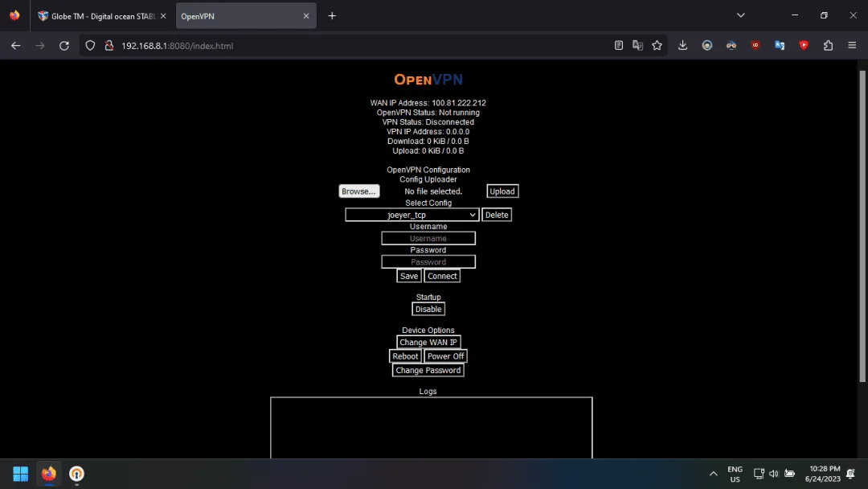Image resolution: width=868 pixels, height=489 pixels.
Task: Switch to the Globe TM - Digital ocean tab
Action: pyautogui.click(x=102, y=16)
